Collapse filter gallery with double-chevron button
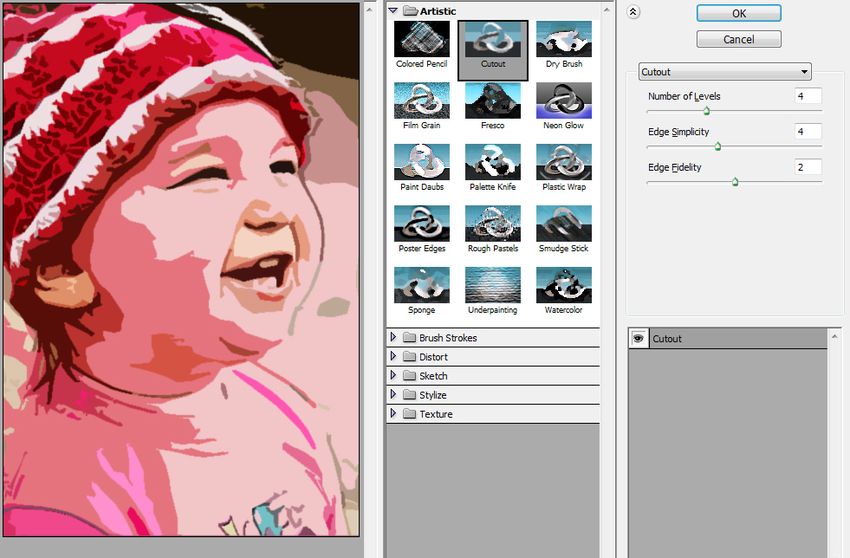 [x=633, y=12]
